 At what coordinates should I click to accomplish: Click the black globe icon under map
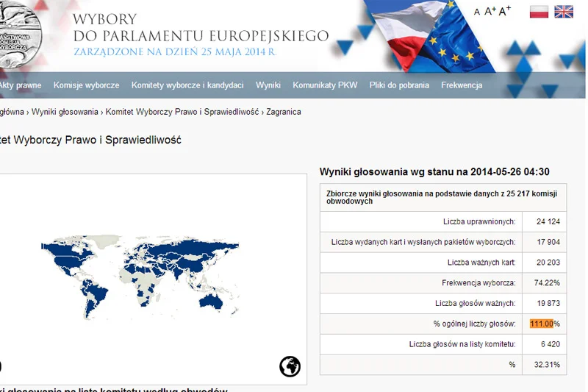click(x=290, y=366)
